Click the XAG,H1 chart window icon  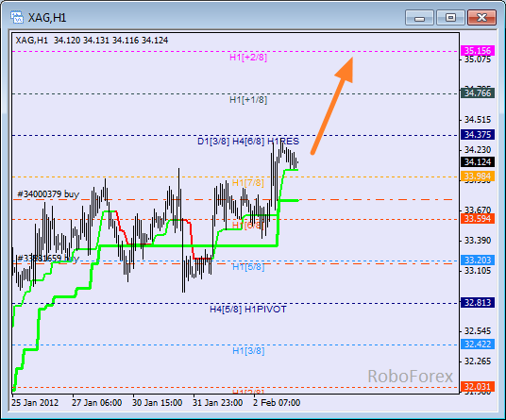[17, 17]
